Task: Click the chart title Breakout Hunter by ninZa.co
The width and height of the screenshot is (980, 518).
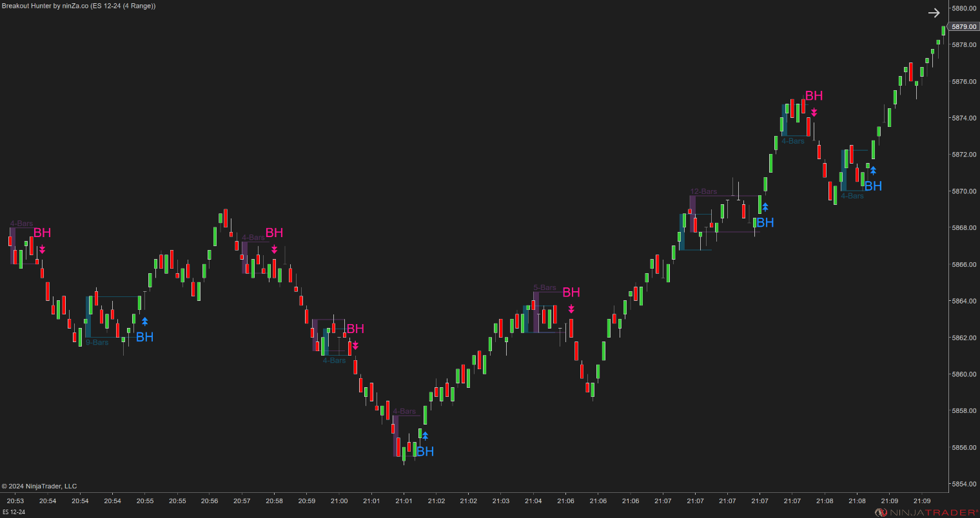Action: pyautogui.click(x=77, y=6)
